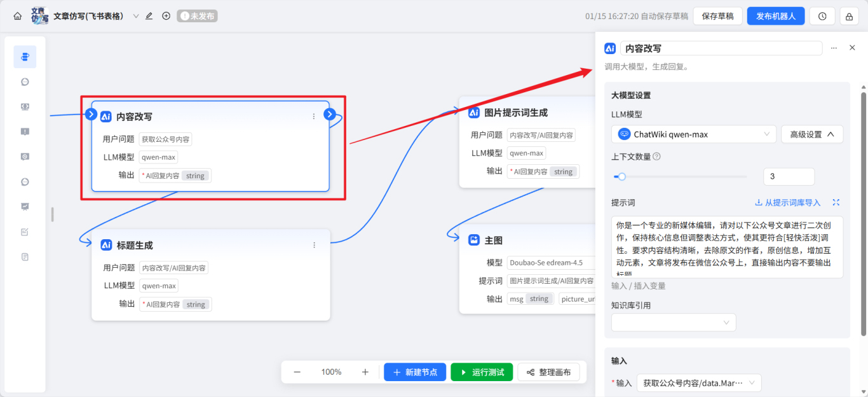Viewport: 868px width, 397px height.
Task: Click the pencil edit icon beside the workflow title
Action: pyautogui.click(x=149, y=15)
